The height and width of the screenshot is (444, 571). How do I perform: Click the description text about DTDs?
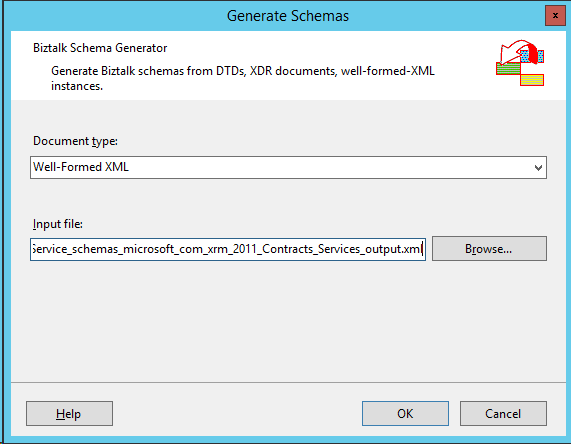tap(243, 78)
